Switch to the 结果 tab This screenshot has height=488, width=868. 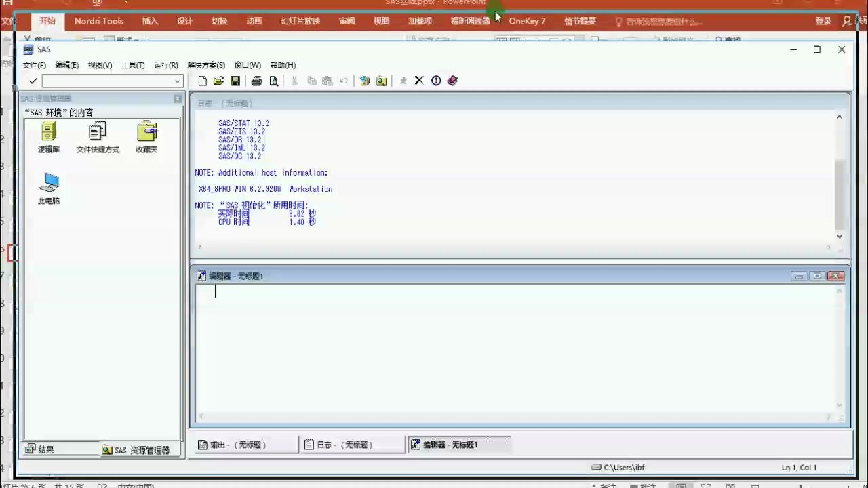pos(61,449)
